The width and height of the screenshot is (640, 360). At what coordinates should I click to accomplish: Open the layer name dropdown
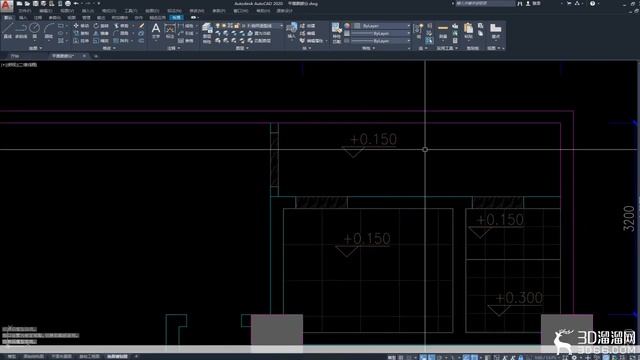point(262,26)
